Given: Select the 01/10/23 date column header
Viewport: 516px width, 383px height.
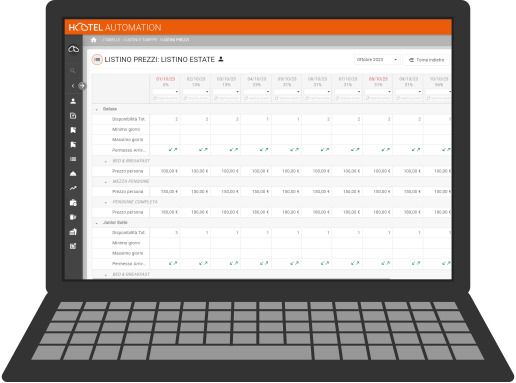Looking at the screenshot, I should point(166,79).
